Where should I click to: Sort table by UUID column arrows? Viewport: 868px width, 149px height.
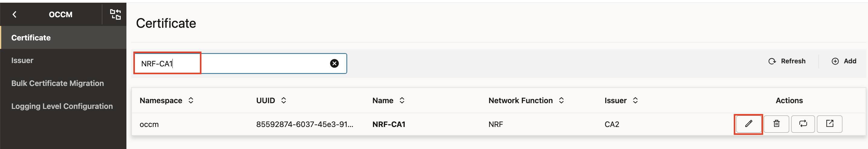click(283, 100)
